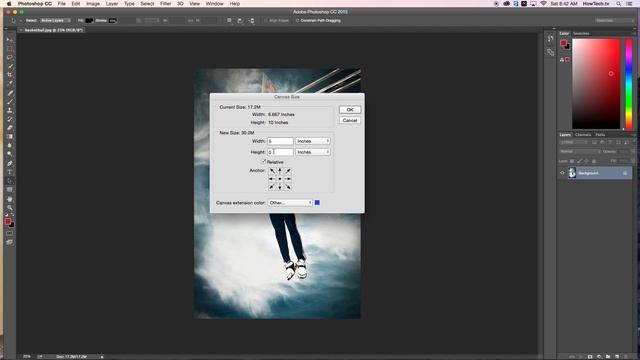
Task: Click the Path Alignment icon in options bar
Action: tap(240, 20)
